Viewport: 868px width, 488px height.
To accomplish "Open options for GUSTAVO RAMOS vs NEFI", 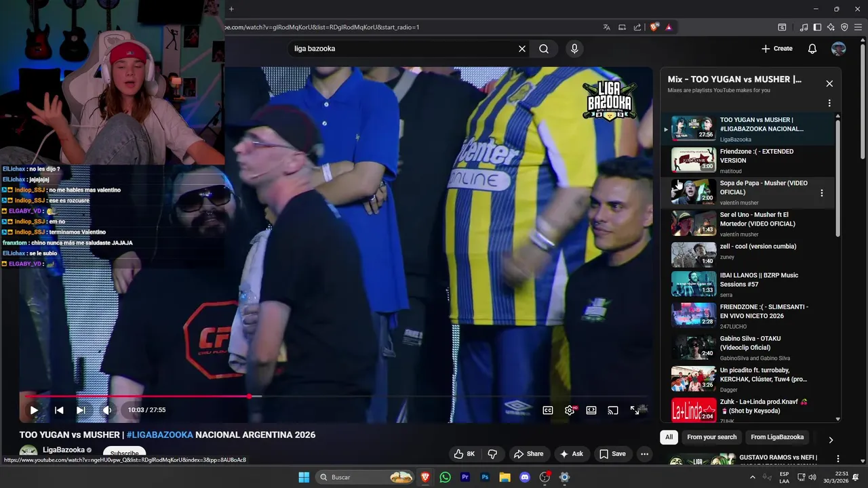I will (x=837, y=459).
